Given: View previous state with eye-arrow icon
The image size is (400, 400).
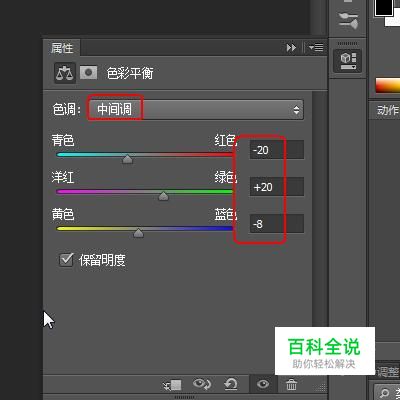Looking at the screenshot, I should pos(202,384).
